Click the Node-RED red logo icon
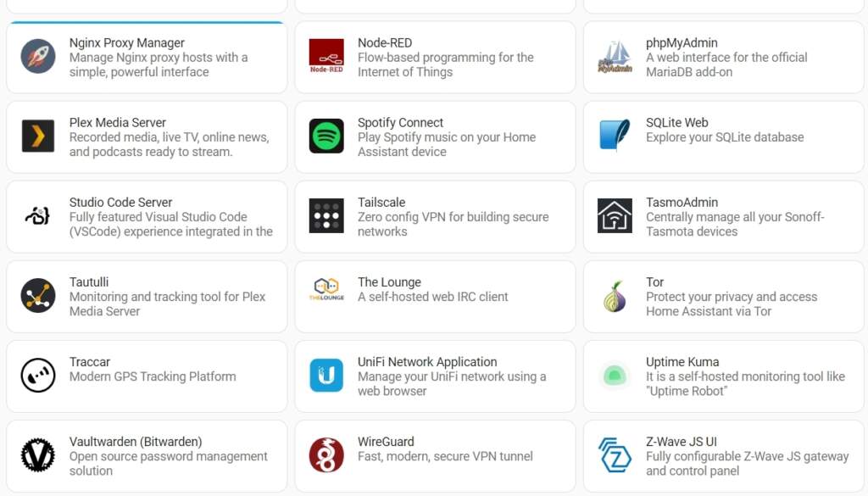Viewport: 868px width, 496px height. [x=326, y=57]
